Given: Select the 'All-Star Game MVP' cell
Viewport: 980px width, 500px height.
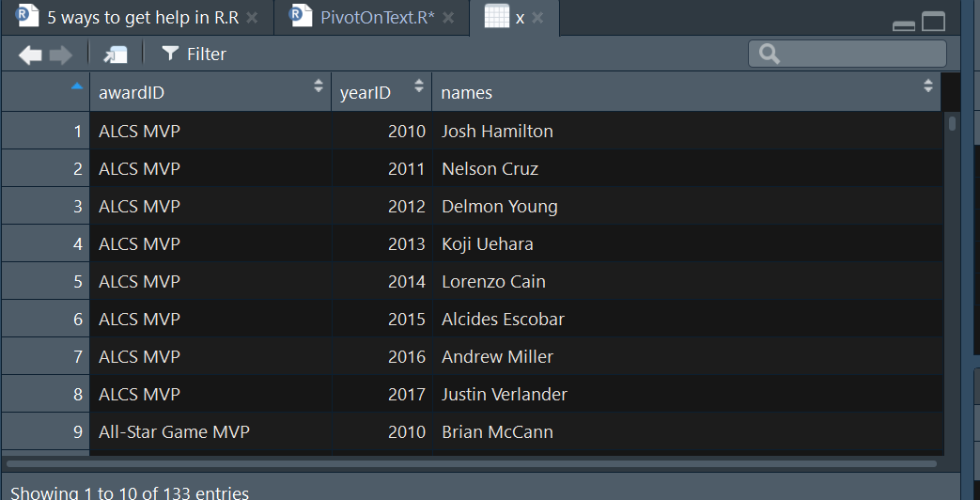Looking at the screenshot, I should coord(174,432).
